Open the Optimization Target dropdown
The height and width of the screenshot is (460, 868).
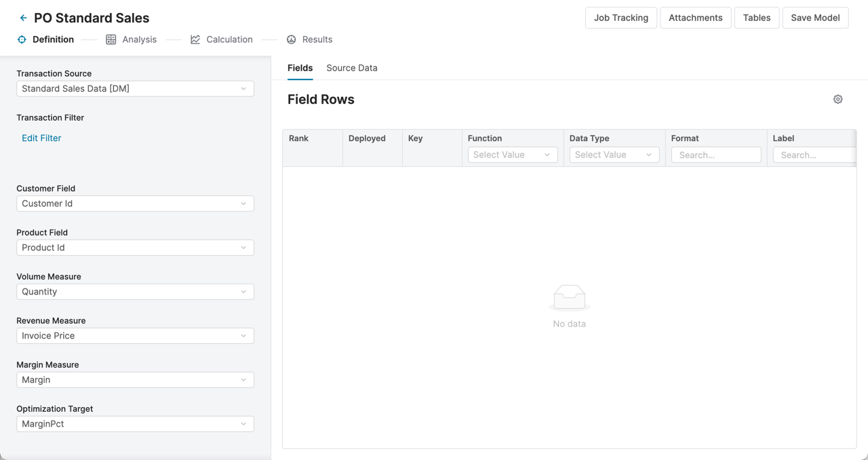[135, 424]
